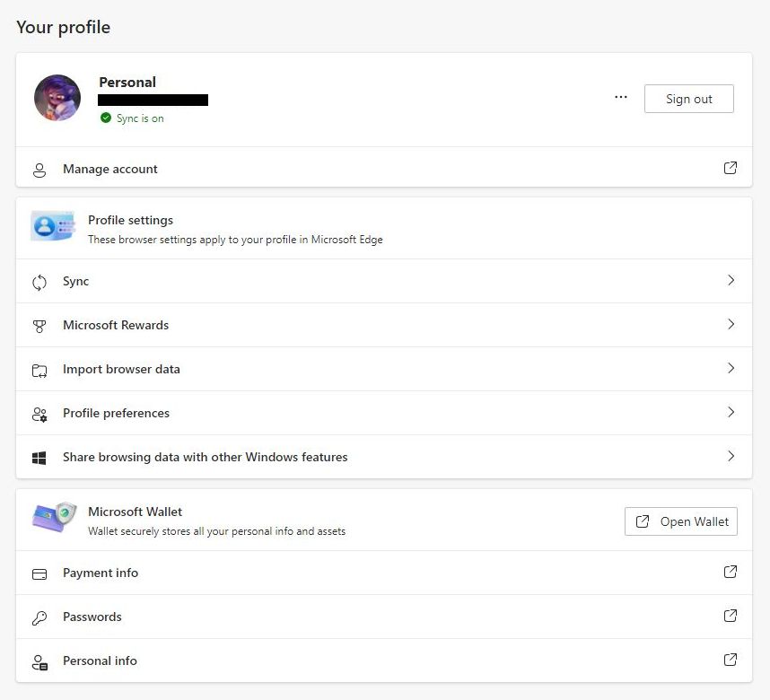Expand the Import browser data chevron
Screen dimensions: 770x700
coord(731,368)
